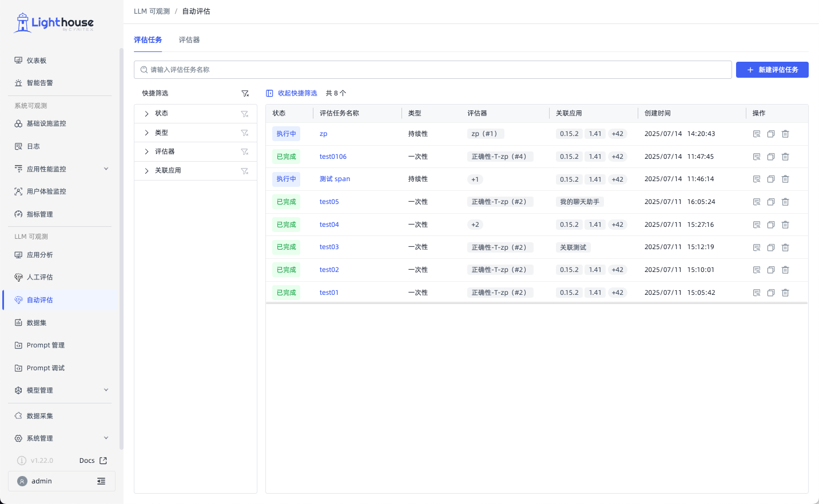Viewport: 819px width, 504px height.
Task: Open the test05 task link
Action: coord(329,202)
